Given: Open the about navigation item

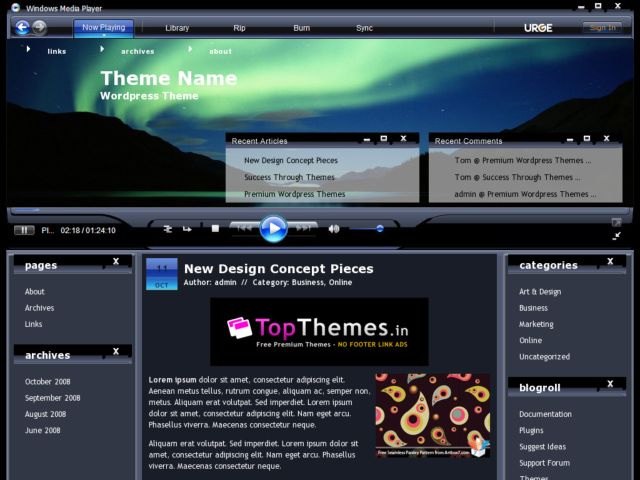Looking at the screenshot, I should [x=220, y=51].
